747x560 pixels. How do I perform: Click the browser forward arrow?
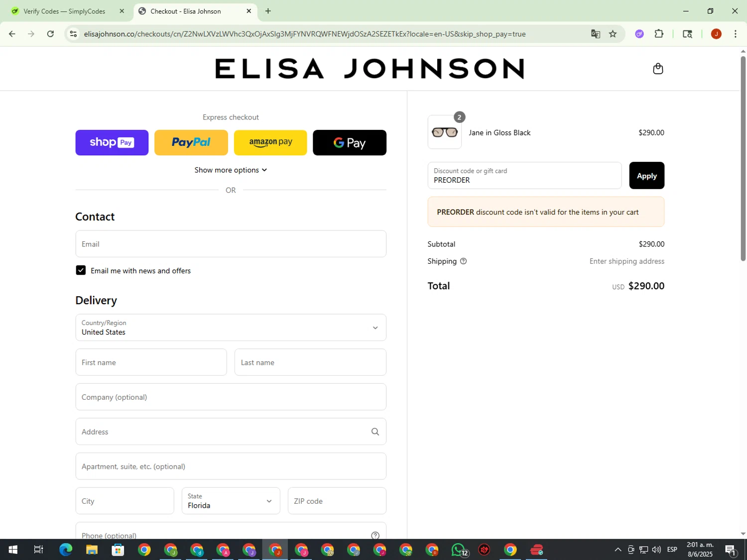point(31,34)
